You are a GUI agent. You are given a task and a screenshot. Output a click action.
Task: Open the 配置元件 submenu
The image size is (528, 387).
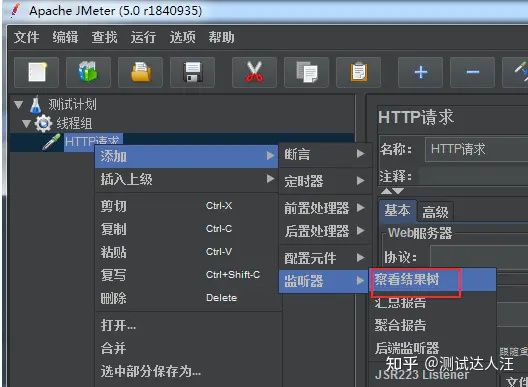coord(325,258)
